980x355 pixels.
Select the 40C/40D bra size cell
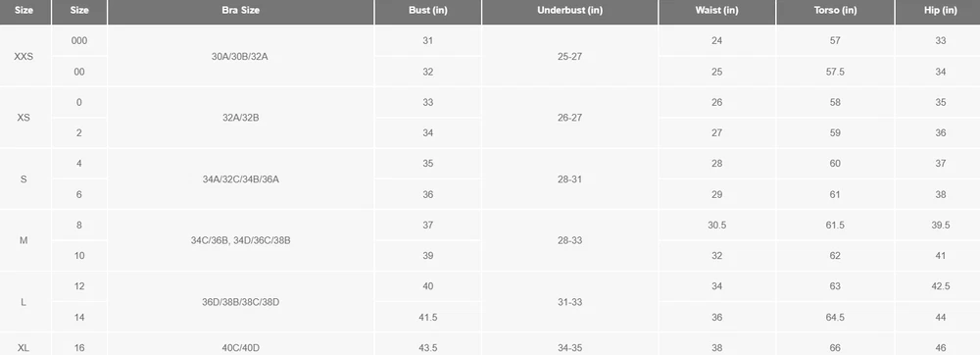(x=241, y=347)
